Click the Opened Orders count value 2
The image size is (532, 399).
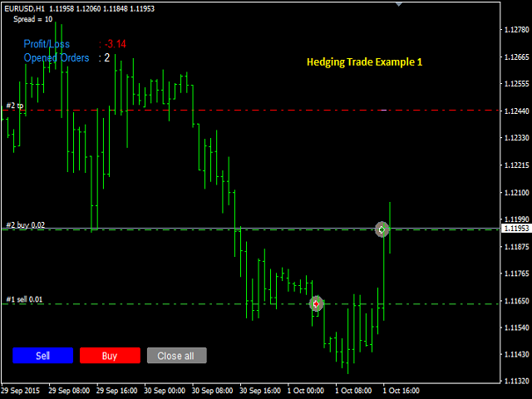point(107,57)
